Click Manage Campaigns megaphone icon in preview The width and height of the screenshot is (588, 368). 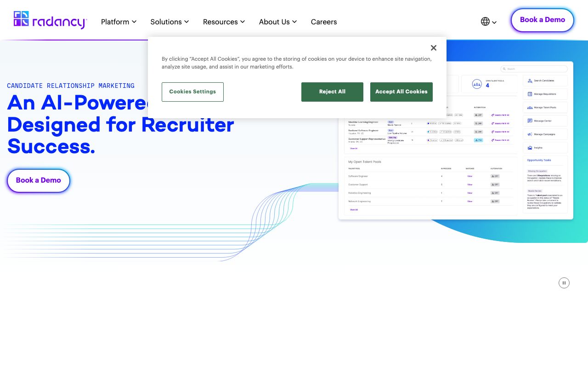click(x=530, y=134)
